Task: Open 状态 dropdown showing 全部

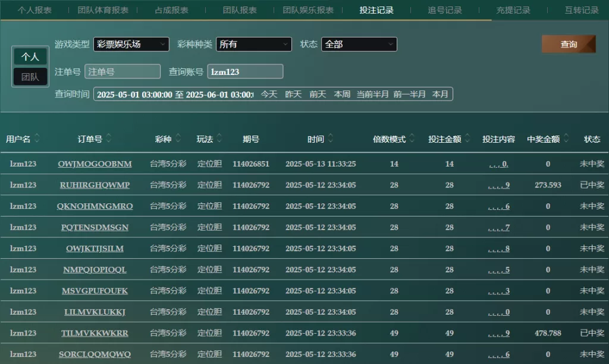Action: pos(359,44)
